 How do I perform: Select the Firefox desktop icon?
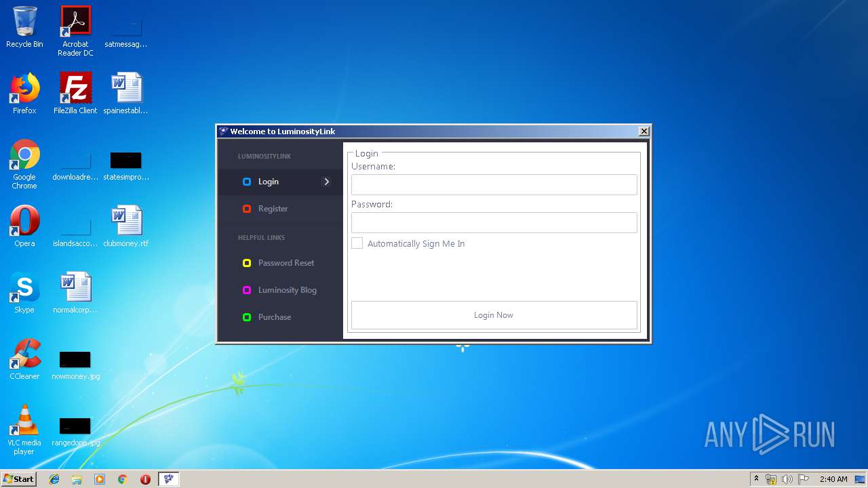click(x=24, y=94)
